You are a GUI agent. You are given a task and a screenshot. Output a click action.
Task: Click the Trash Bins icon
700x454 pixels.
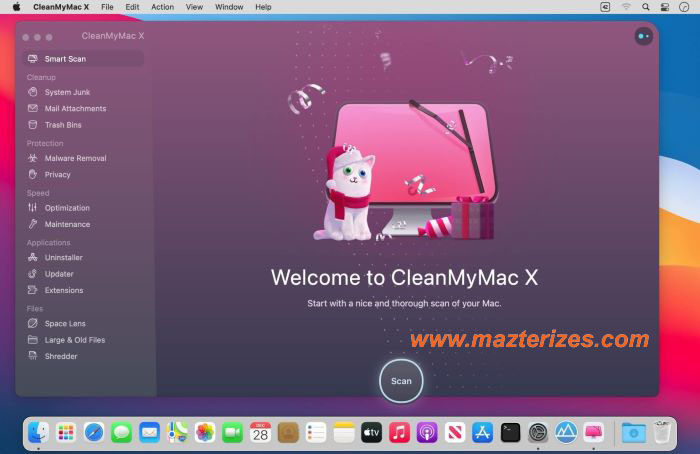(x=33, y=125)
